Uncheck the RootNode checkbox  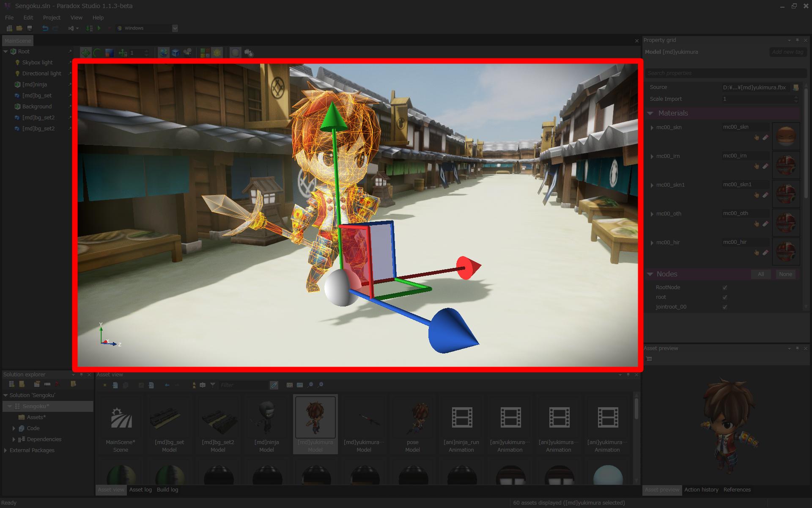725,287
